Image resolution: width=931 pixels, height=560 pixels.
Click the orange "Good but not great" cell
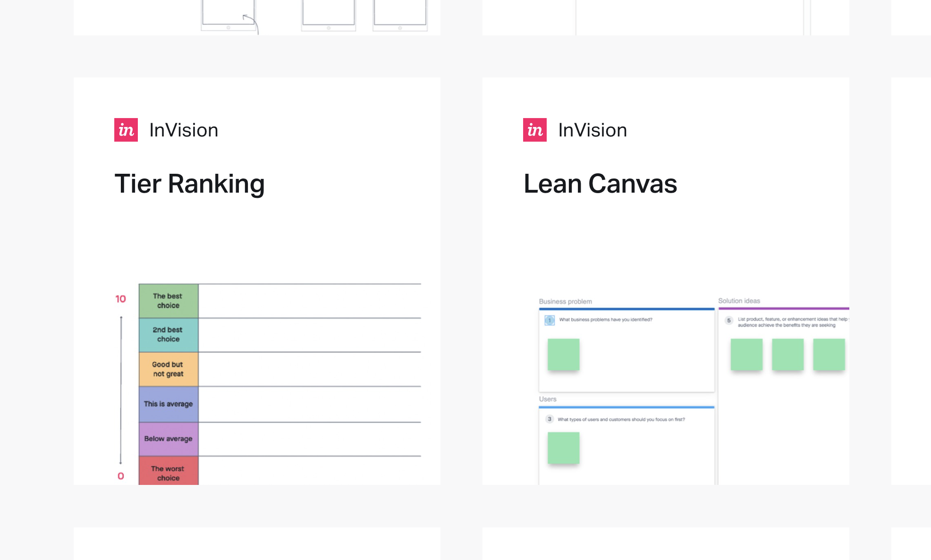pyautogui.click(x=169, y=369)
